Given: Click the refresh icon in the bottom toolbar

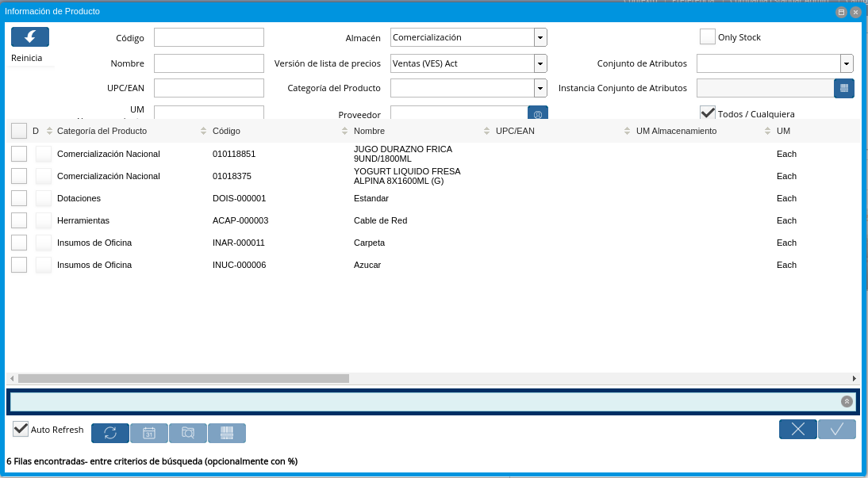Looking at the screenshot, I should (109, 433).
